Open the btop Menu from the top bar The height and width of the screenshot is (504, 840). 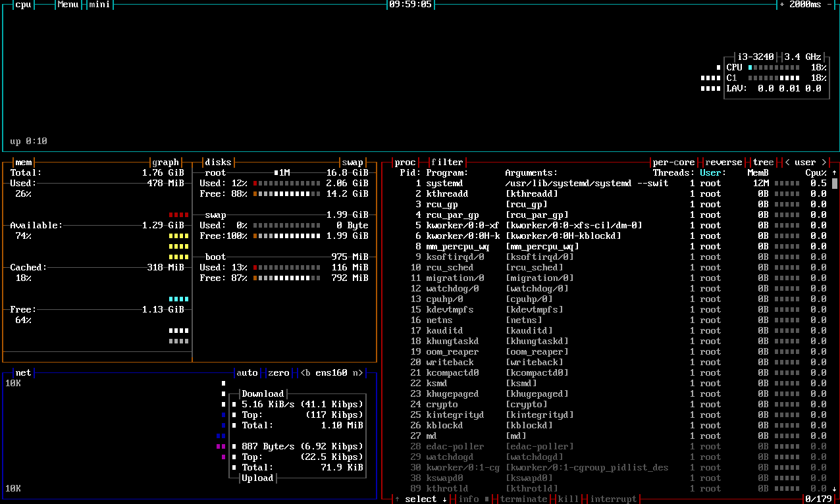pos(68,4)
